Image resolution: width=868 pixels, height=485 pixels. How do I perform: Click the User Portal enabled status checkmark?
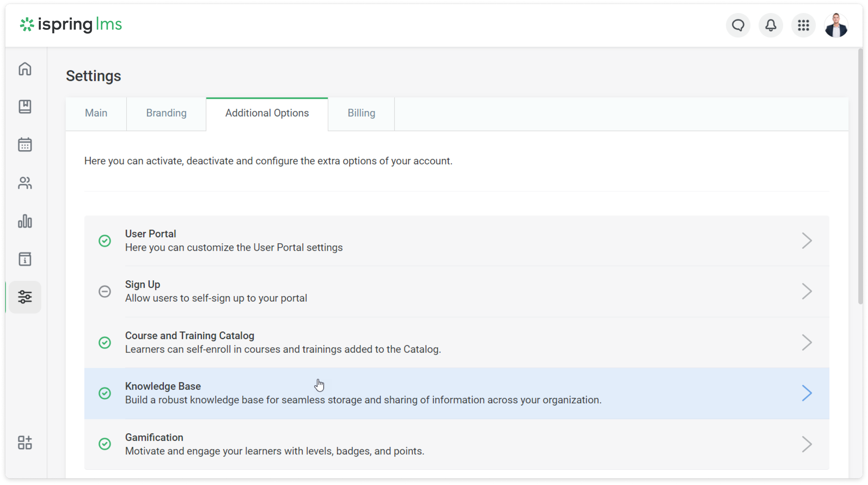pos(105,241)
